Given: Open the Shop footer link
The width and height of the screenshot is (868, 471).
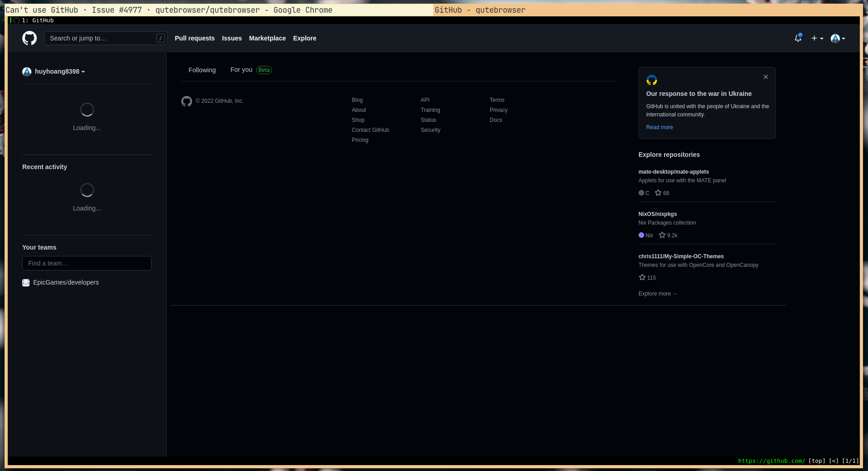Looking at the screenshot, I should 358,120.
